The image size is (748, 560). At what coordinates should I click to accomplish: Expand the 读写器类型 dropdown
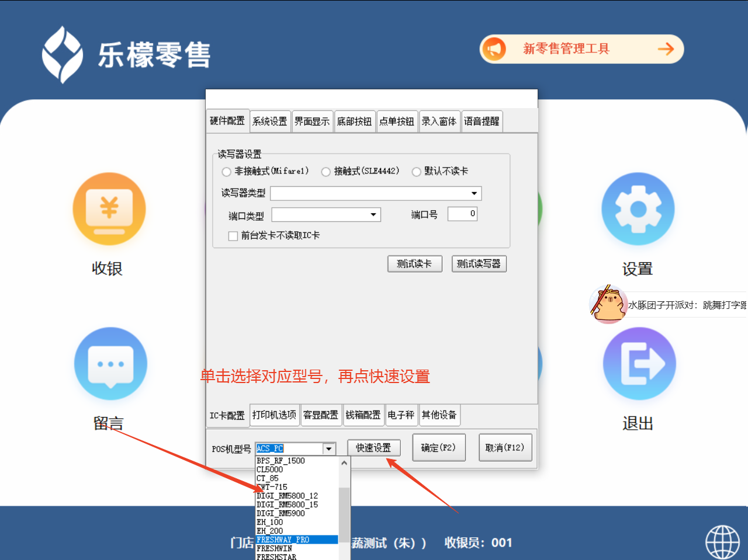(475, 193)
